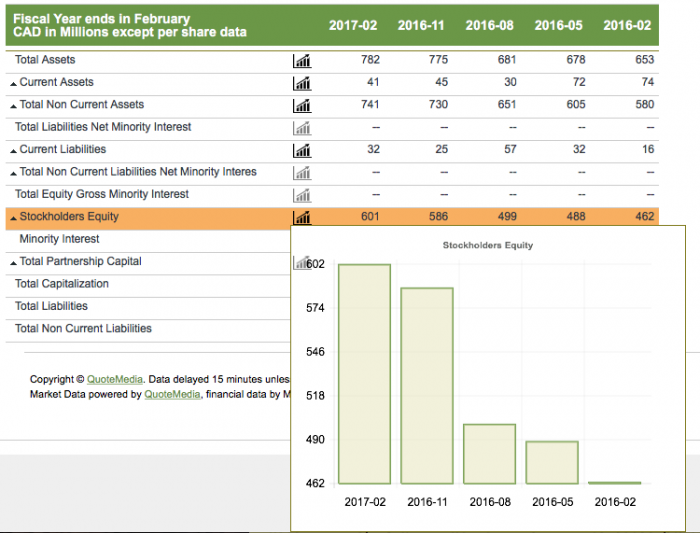
Task: Expand the Current Liabilities row
Action: click(x=13, y=150)
